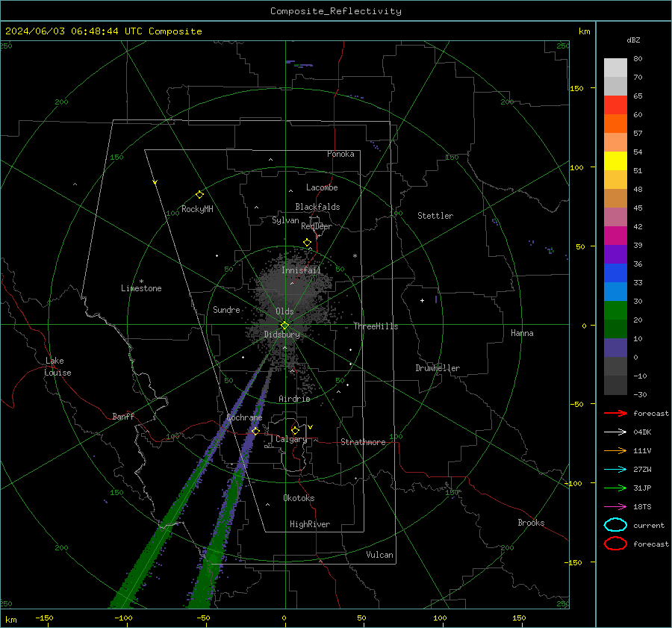Click the Lacombe town label
The height and width of the screenshot is (628, 672).
(322, 187)
